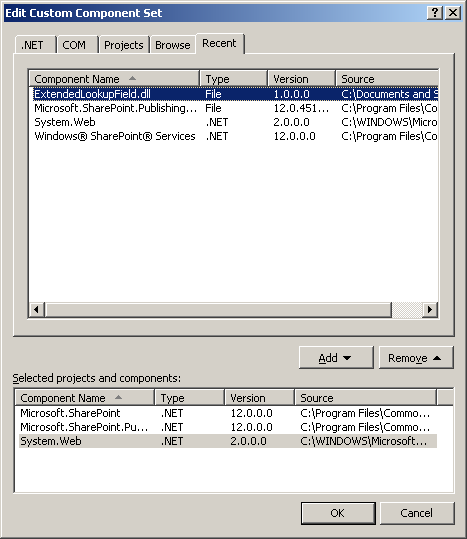Sort upper list by Component Name header
The image size is (467, 539).
pos(114,79)
